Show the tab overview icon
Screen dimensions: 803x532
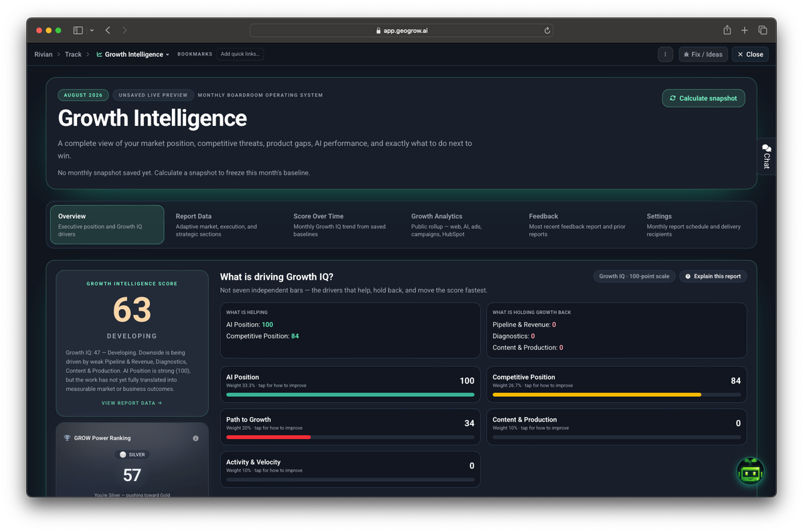point(763,30)
